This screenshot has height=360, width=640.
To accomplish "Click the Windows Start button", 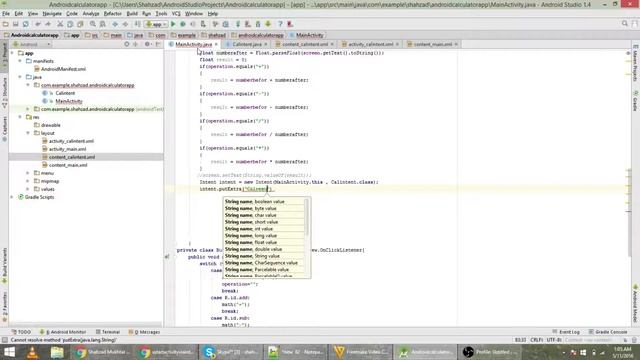I will [x=9, y=352].
